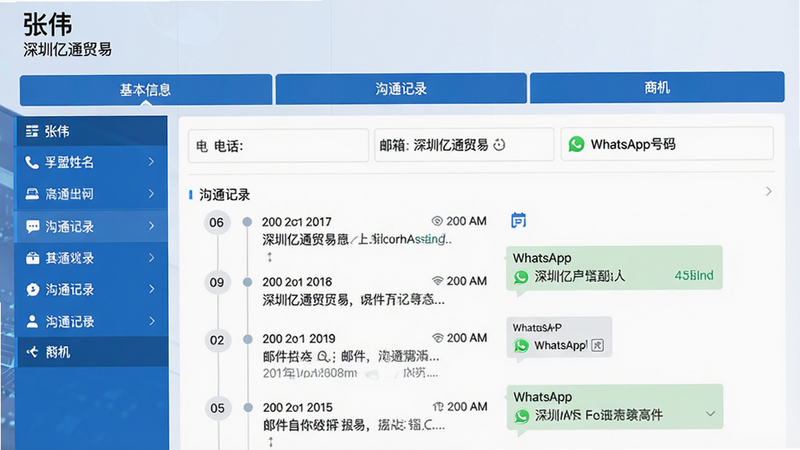Click the WhatsApp logo in the gray card
Screen dimensions: 800x450
coord(521,345)
